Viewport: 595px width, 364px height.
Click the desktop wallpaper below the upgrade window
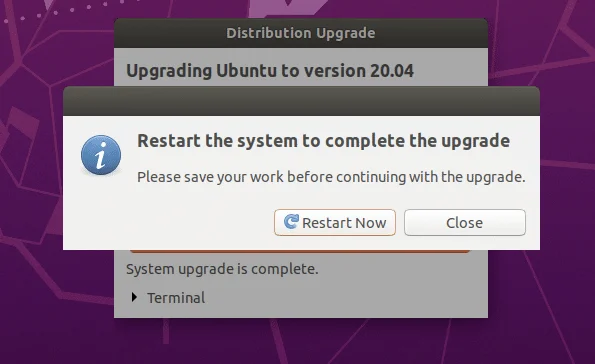pyautogui.click(x=301, y=342)
